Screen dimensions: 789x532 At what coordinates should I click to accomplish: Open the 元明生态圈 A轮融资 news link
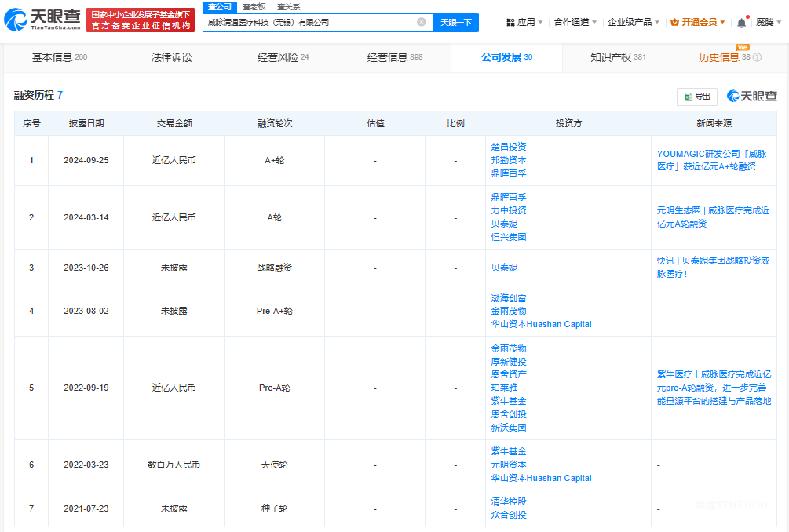pos(713,217)
